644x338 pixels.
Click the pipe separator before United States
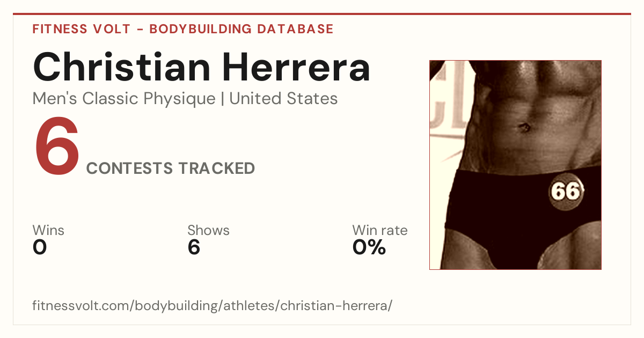(222, 99)
